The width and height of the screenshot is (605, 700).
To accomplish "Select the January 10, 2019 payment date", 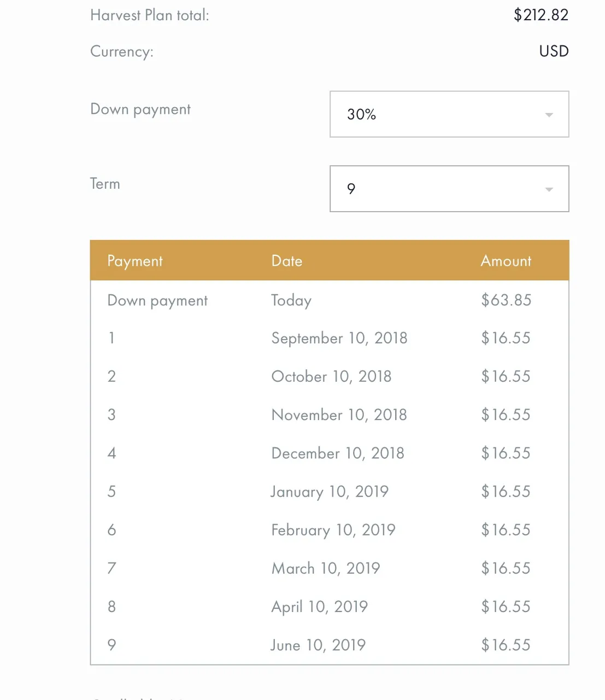I will point(330,492).
